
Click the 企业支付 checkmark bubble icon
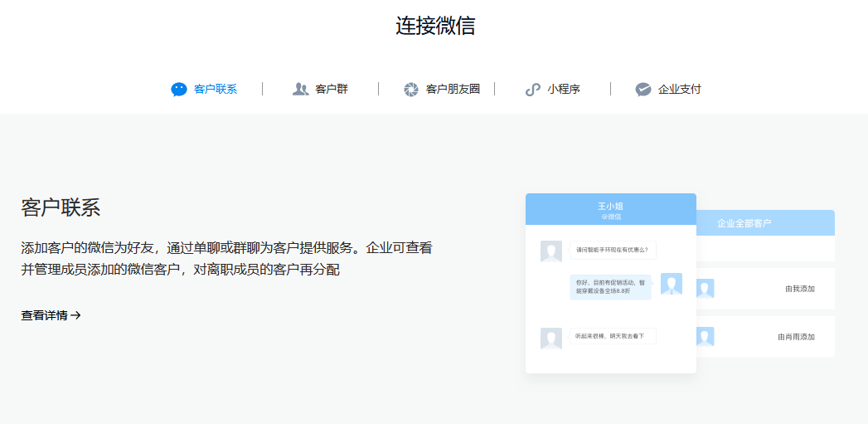point(643,90)
